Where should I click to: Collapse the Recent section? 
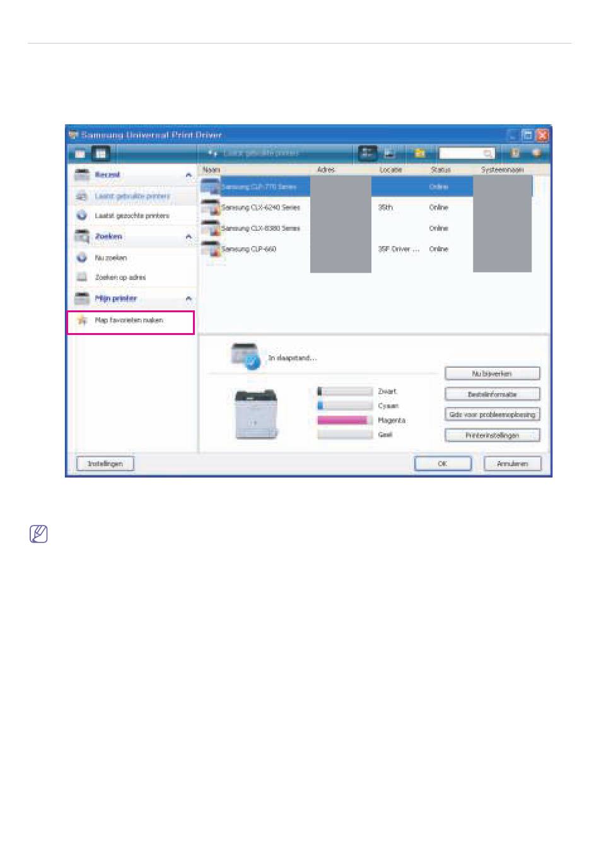coord(189,175)
